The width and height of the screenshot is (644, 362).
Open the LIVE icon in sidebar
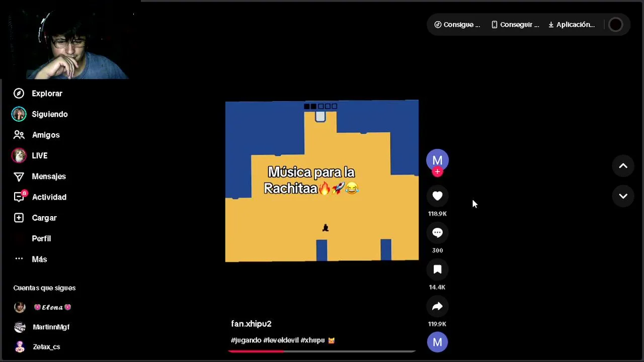(x=19, y=155)
